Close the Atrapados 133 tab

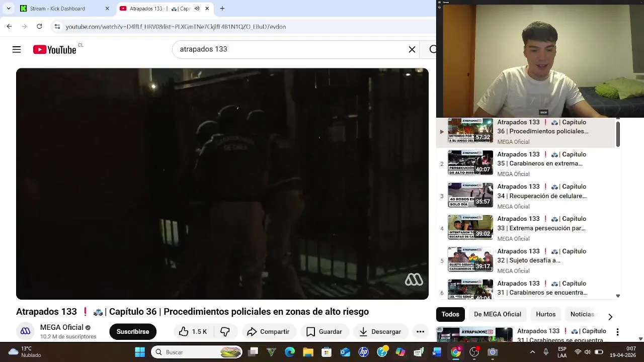click(207, 9)
